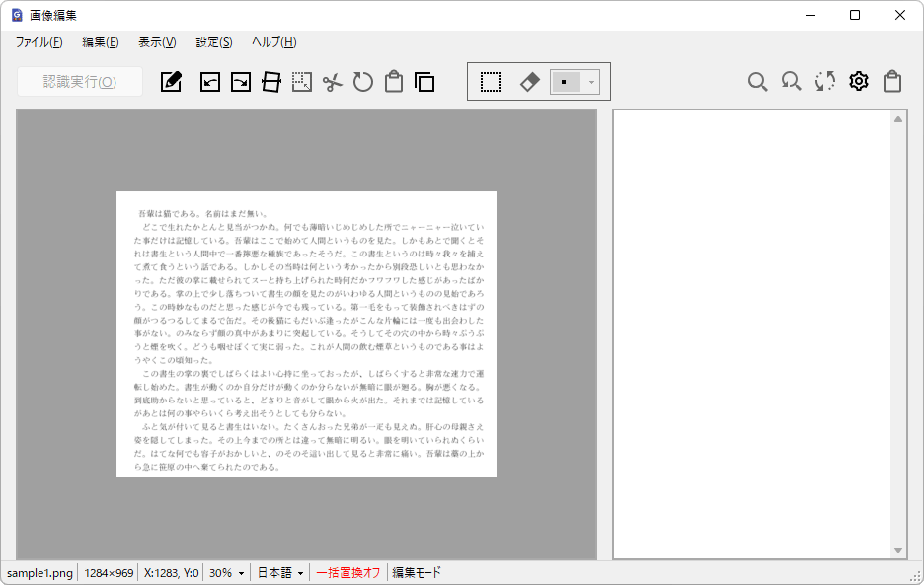Choose the eraser size square swatch
The image size is (924, 585).
566,82
